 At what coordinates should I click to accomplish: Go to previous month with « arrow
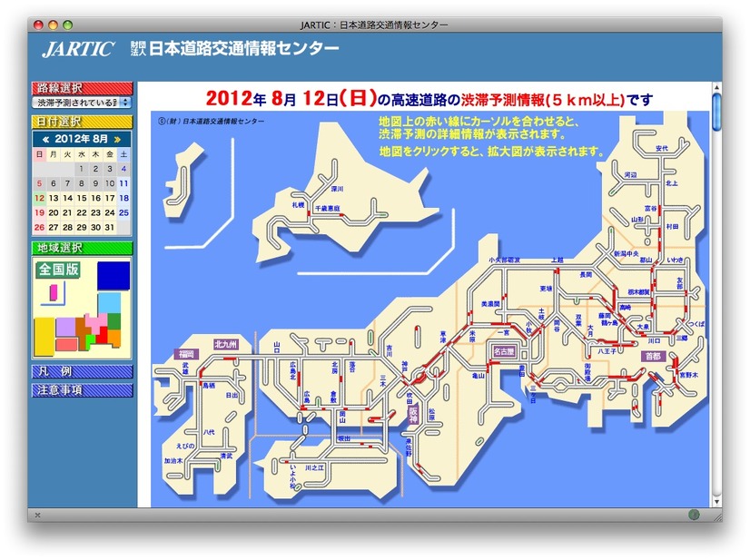click(x=45, y=140)
